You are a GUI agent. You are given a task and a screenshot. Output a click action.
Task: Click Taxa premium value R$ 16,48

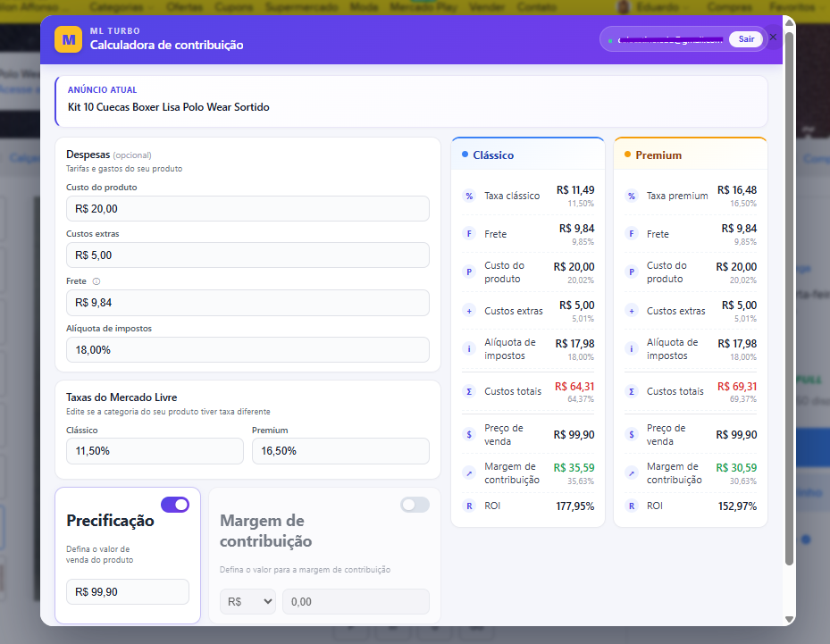click(x=737, y=190)
